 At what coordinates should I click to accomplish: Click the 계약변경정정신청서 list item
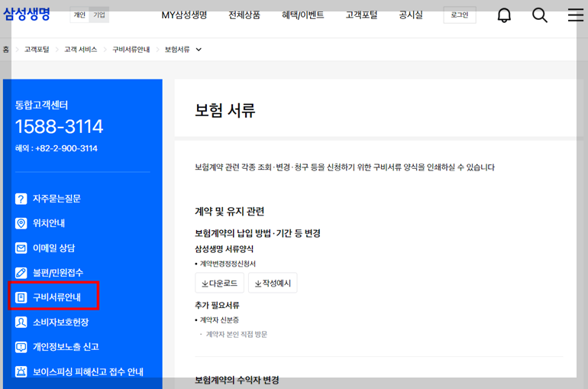(x=228, y=264)
